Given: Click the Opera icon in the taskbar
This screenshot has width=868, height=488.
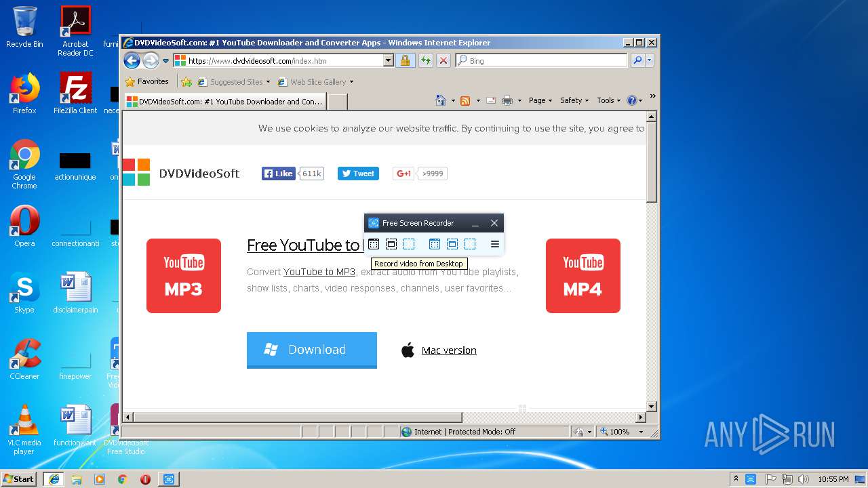Looking at the screenshot, I should (x=145, y=479).
